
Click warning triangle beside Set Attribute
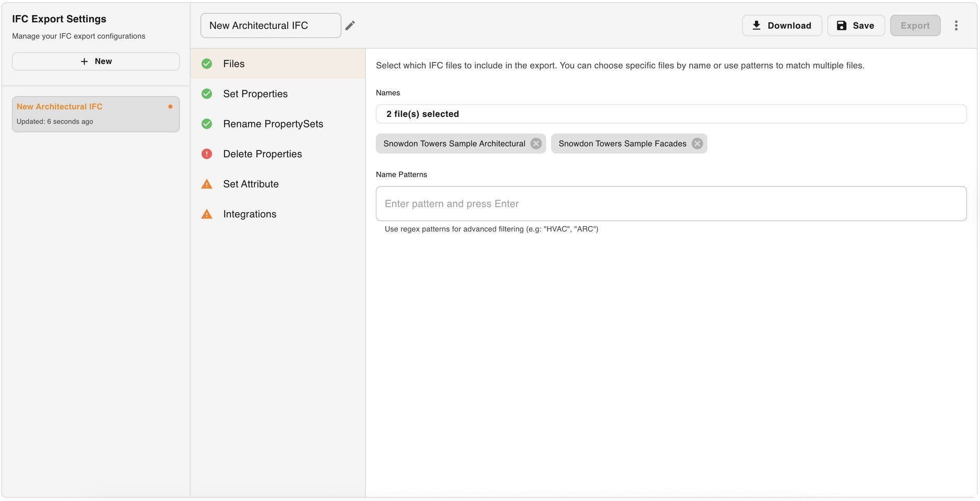coord(207,184)
